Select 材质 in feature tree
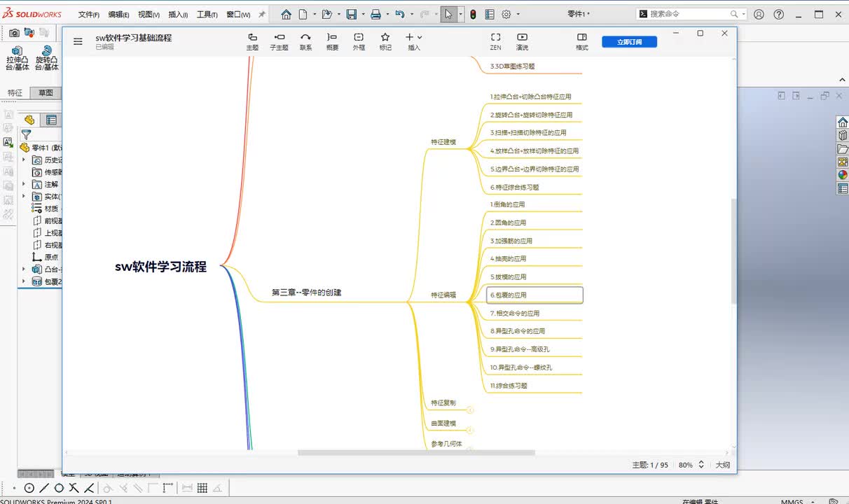Image resolution: width=849 pixels, height=504 pixels. point(46,209)
